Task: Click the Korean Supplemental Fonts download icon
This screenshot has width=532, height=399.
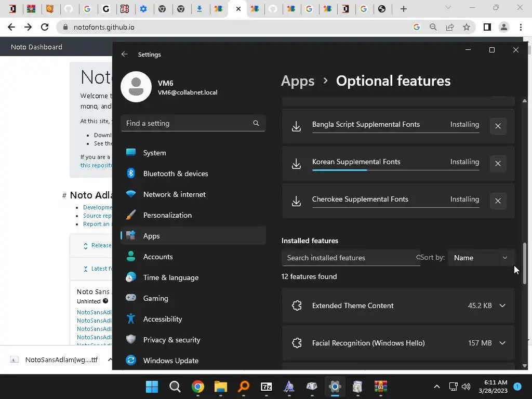Action: (296, 164)
